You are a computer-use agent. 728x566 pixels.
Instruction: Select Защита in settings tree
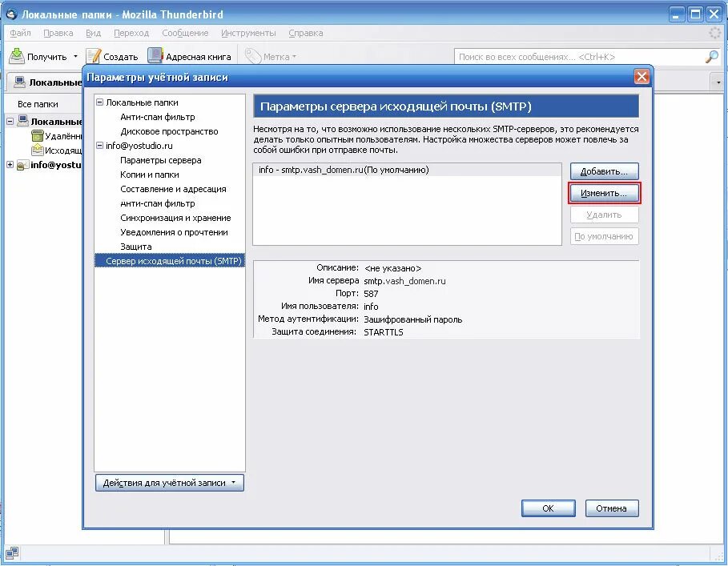pos(136,247)
